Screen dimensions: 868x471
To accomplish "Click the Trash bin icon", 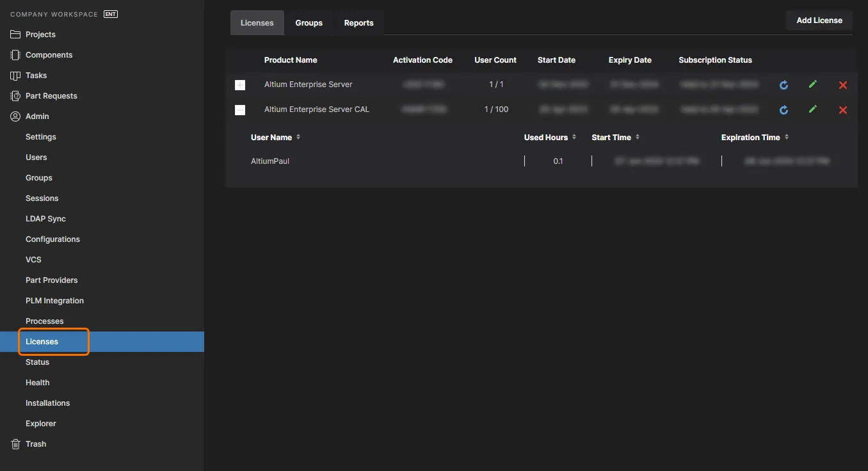I will pos(15,444).
